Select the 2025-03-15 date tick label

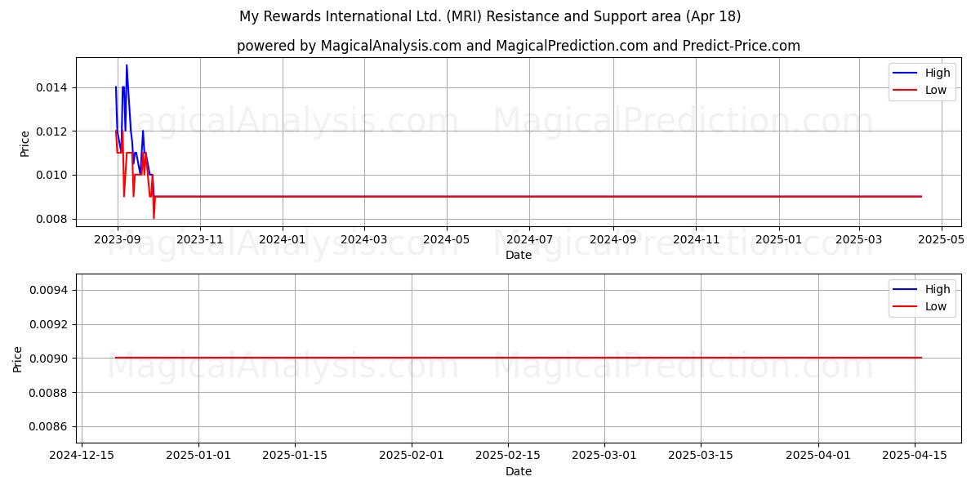[700, 456]
